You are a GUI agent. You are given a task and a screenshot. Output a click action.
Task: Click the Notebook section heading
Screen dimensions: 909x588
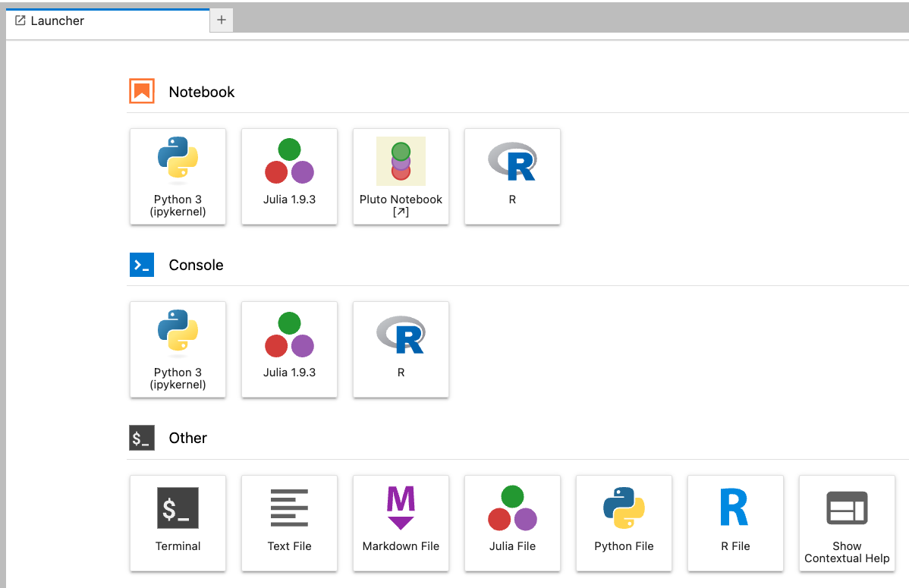click(x=202, y=93)
